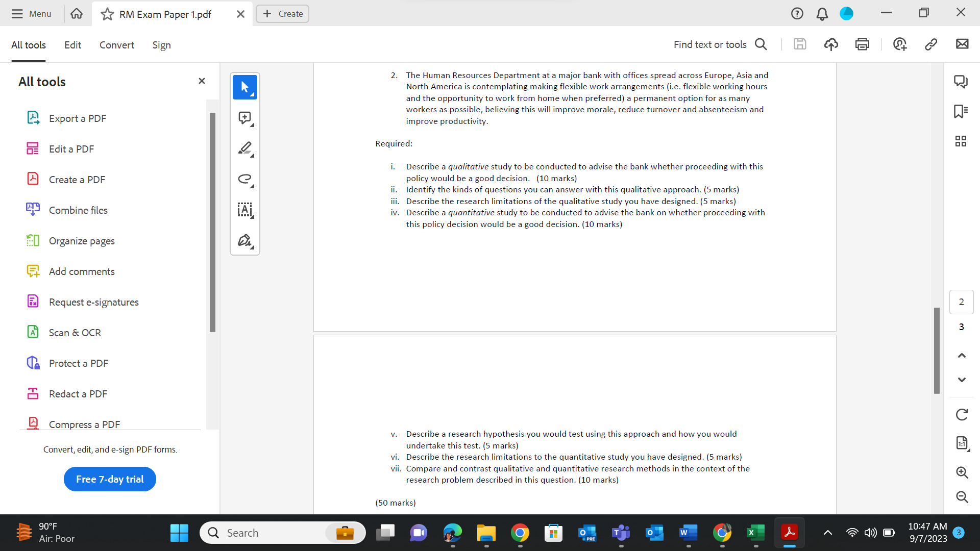Open the bookmarks panel icon
Viewport: 980px width, 551px height.
[x=961, y=111]
